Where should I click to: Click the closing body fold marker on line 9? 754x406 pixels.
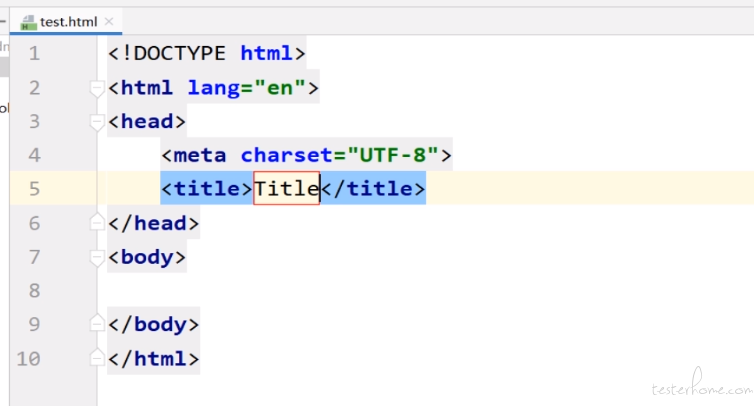pyautogui.click(x=97, y=323)
